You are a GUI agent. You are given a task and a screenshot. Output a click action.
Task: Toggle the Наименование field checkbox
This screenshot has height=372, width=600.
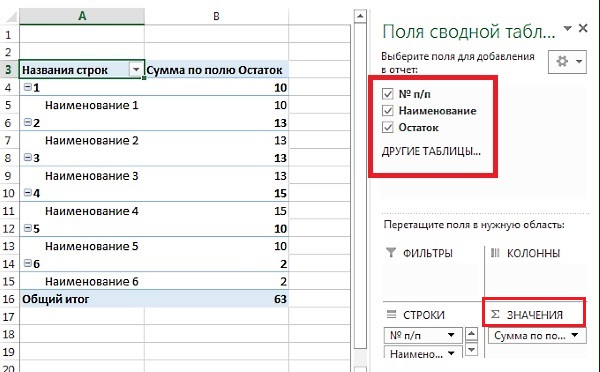[388, 111]
